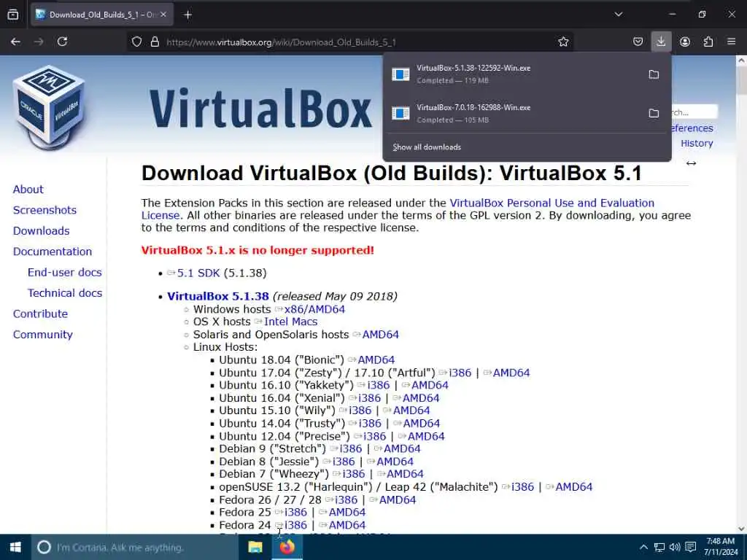Download Windows hosts x86/AMD64 build
The image size is (747, 560).
pos(314,309)
